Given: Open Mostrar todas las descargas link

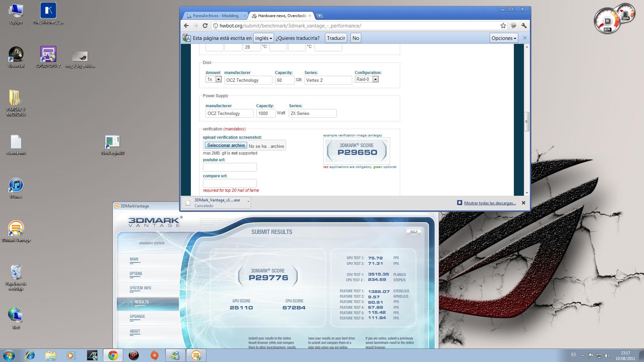Looking at the screenshot, I should [490, 203].
